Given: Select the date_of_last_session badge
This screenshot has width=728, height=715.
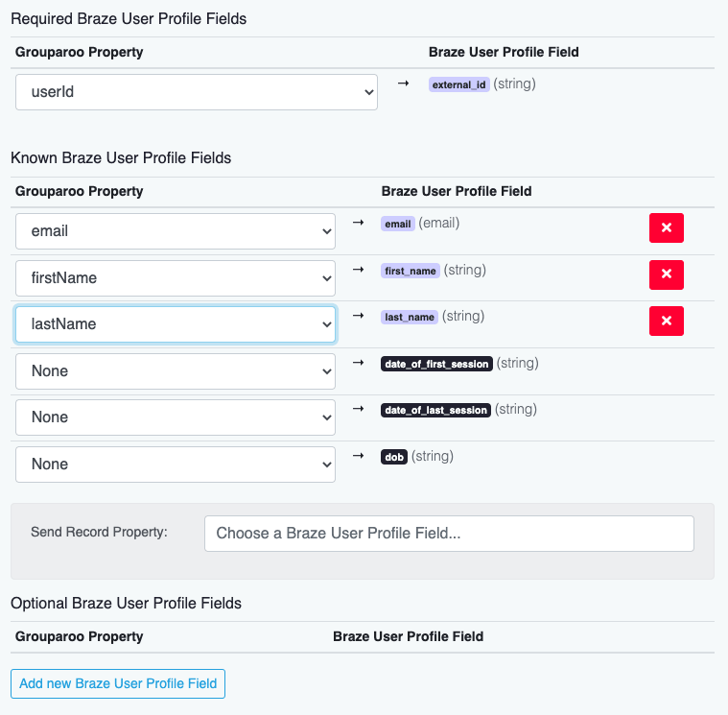Looking at the screenshot, I should click(x=435, y=410).
